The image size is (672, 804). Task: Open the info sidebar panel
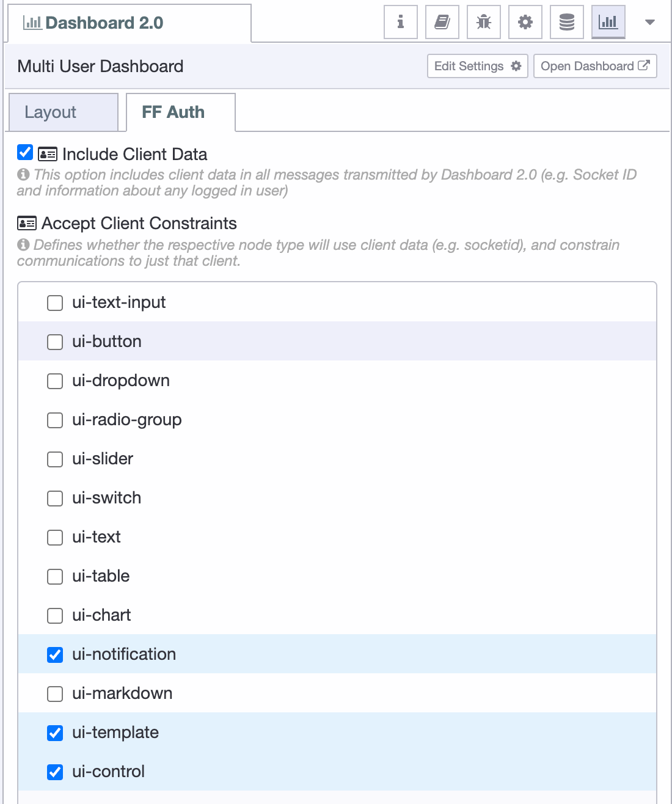(400, 21)
